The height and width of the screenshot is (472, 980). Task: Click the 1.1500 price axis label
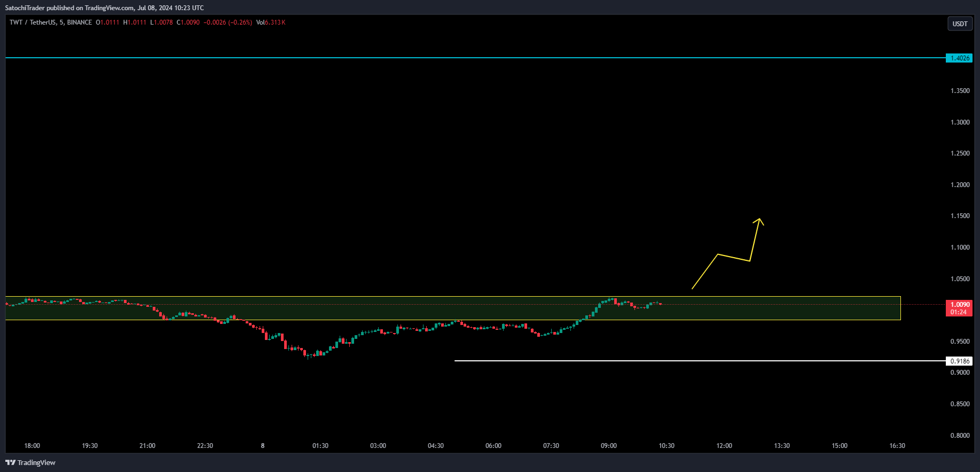(960, 216)
